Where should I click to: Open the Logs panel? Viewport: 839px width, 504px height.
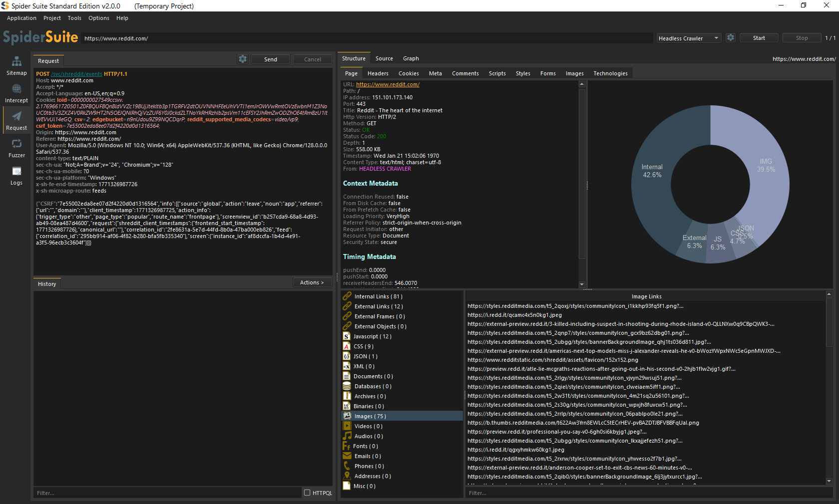(x=16, y=176)
